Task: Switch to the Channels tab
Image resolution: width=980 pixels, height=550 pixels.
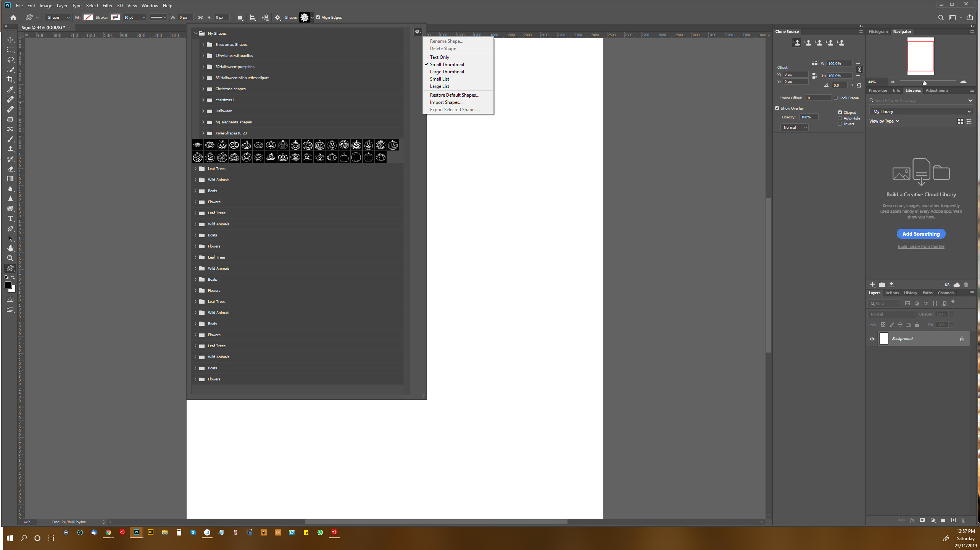Action: pos(946,293)
